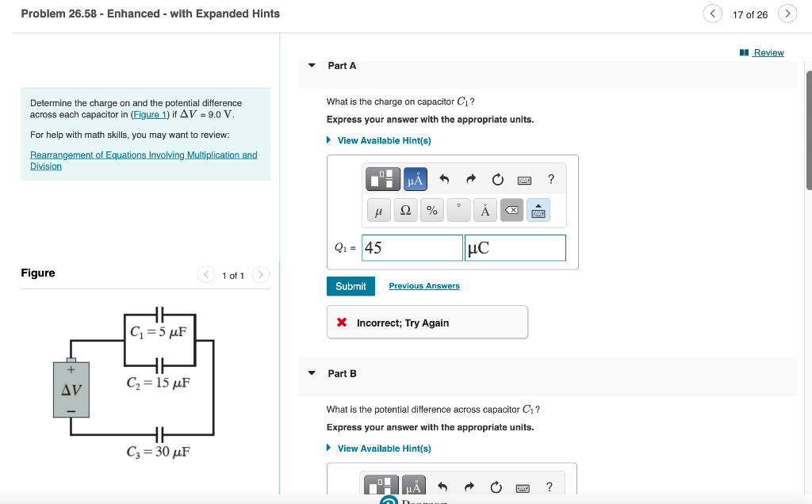Image resolution: width=812 pixels, height=504 pixels.
Task: Go to the next problem
Action: click(x=787, y=13)
